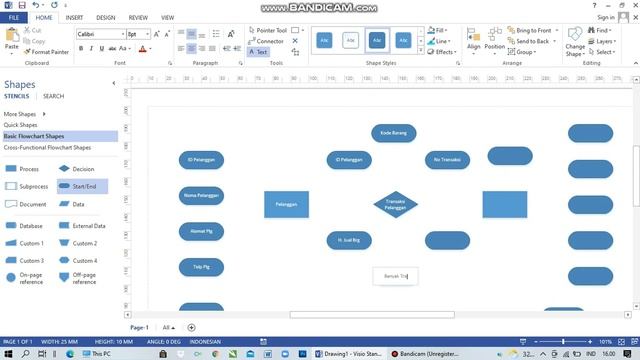Adjust the zoom slider in status bar

click(563, 342)
